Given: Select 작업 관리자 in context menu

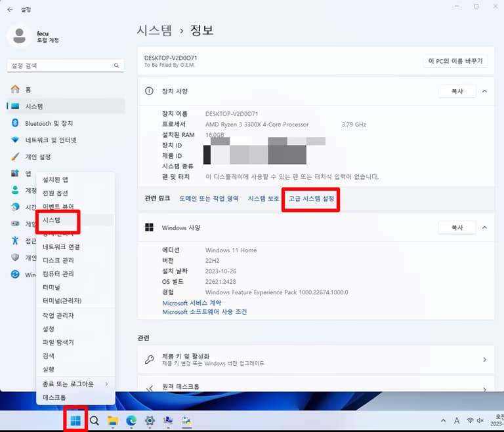Looking at the screenshot, I should [76, 316].
